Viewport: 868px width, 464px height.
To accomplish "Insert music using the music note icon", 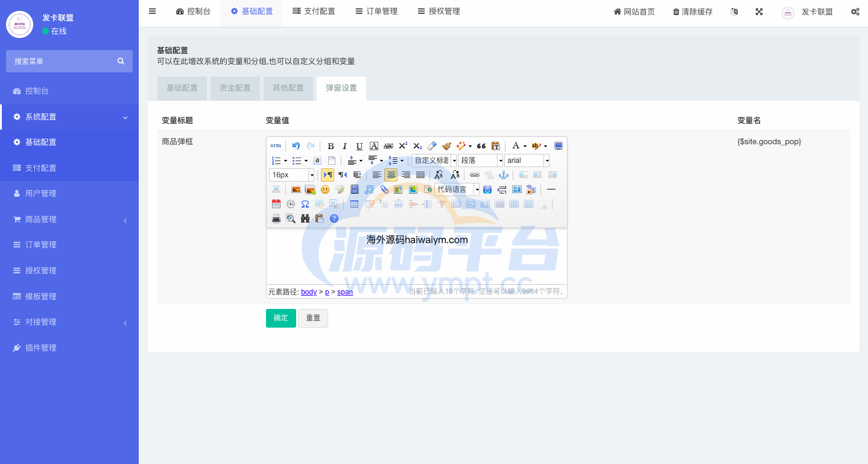I will (x=369, y=189).
